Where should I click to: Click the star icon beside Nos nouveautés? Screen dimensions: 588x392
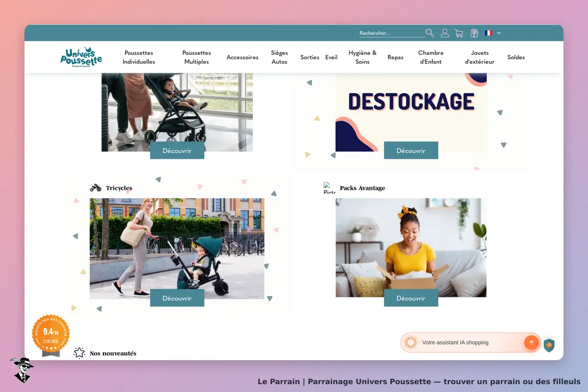click(79, 353)
